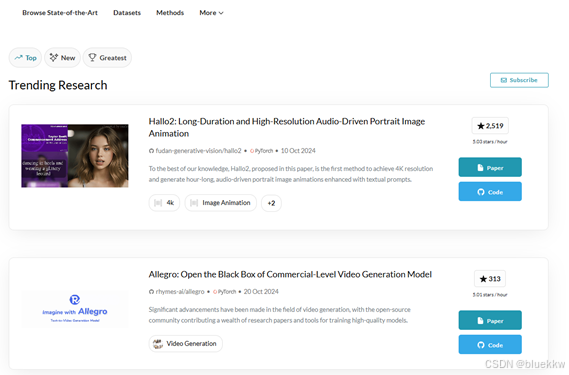This screenshot has height=375, width=569.
Task: Expand the More dropdown menu
Action: [x=211, y=13]
